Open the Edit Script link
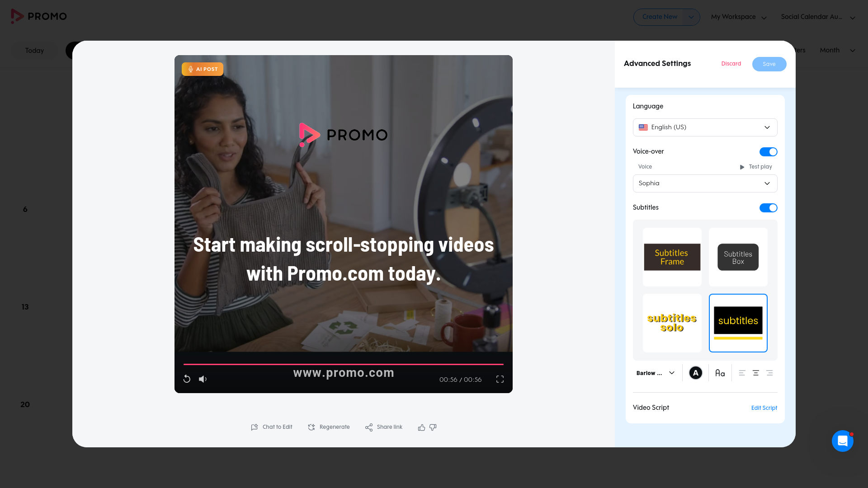 [x=764, y=408]
